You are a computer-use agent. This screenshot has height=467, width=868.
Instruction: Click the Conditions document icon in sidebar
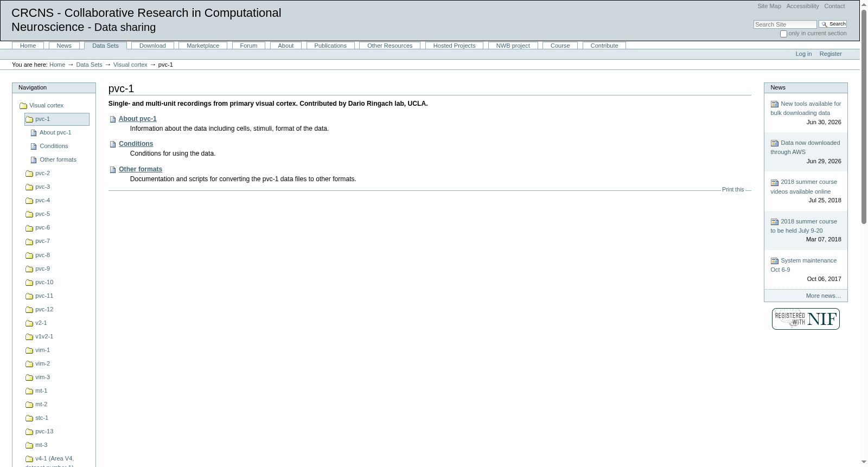[x=34, y=146]
